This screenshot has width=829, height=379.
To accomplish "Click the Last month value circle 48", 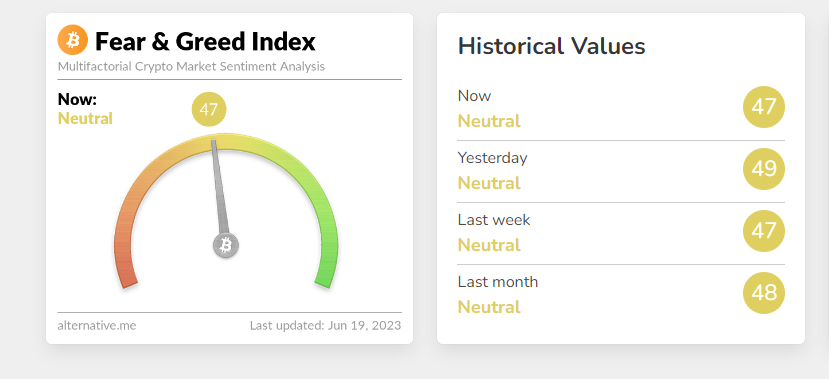I will tap(764, 293).
